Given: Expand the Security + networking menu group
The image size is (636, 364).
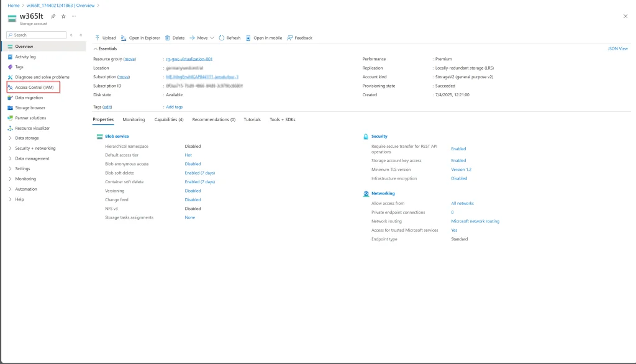Looking at the screenshot, I should pyautogui.click(x=10, y=148).
